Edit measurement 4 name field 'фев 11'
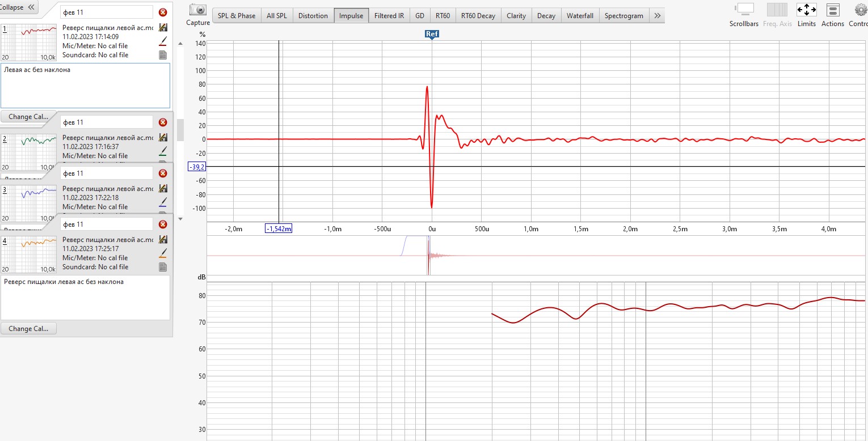868x441 pixels. 107,224
